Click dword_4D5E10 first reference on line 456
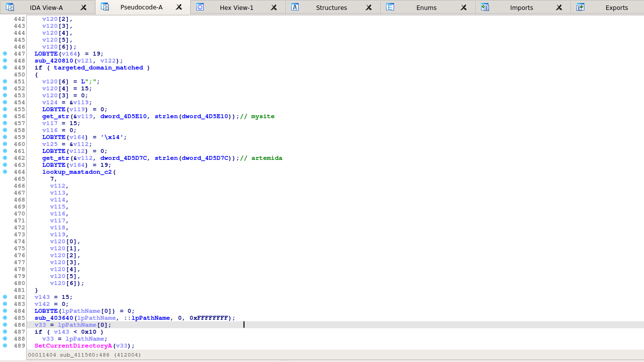644x362 pixels. pyautogui.click(x=124, y=116)
